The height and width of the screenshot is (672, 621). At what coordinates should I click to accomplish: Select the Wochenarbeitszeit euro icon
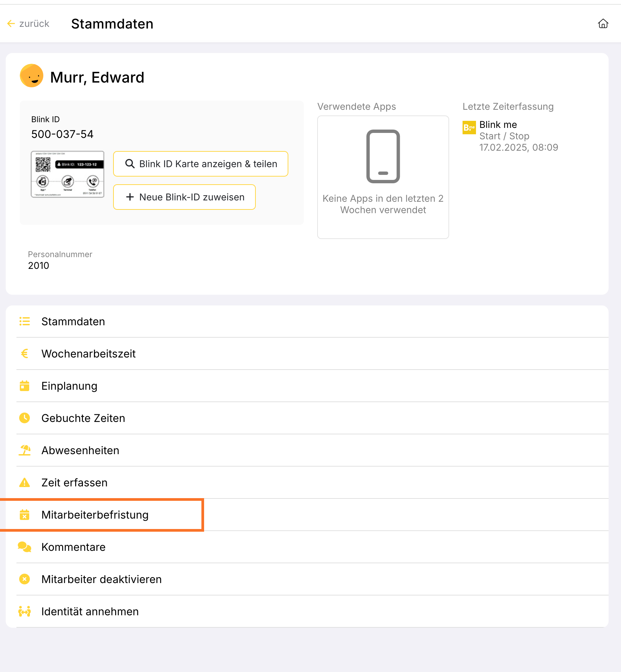coord(25,353)
